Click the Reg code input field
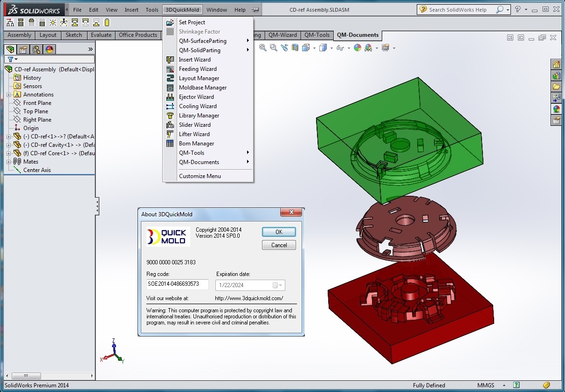The image size is (565, 392). click(x=178, y=284)
